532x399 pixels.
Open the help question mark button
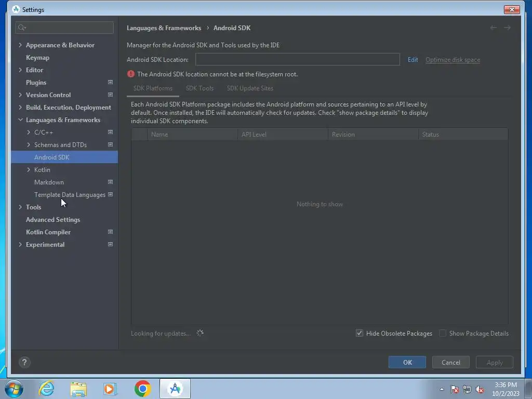[24, 362]
